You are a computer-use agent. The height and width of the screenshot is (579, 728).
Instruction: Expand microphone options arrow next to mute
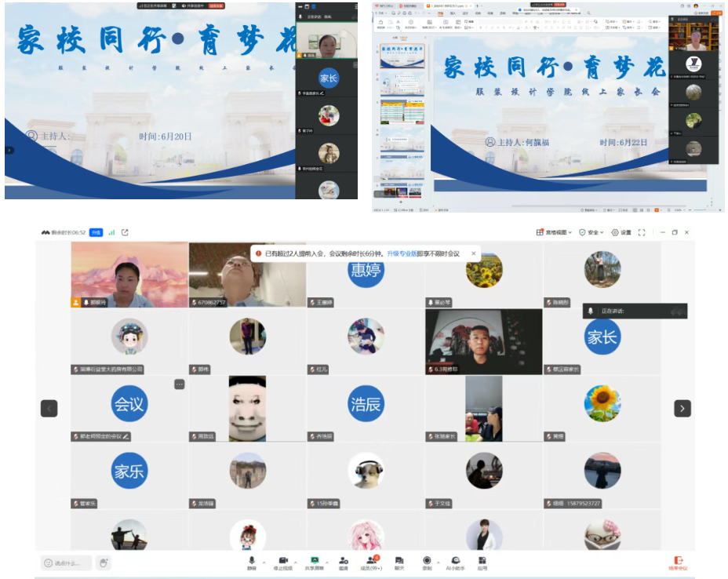(264, 561)
